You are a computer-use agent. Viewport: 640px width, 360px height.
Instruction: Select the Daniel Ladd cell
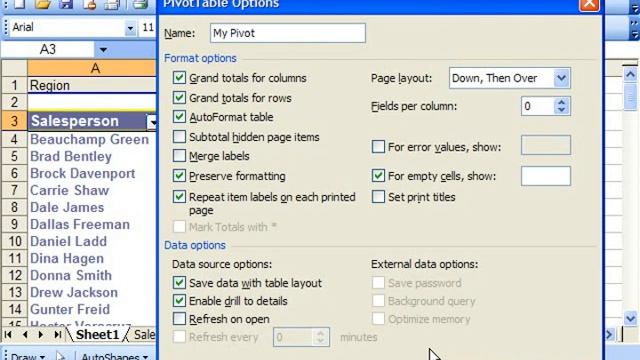coord(92,241)
